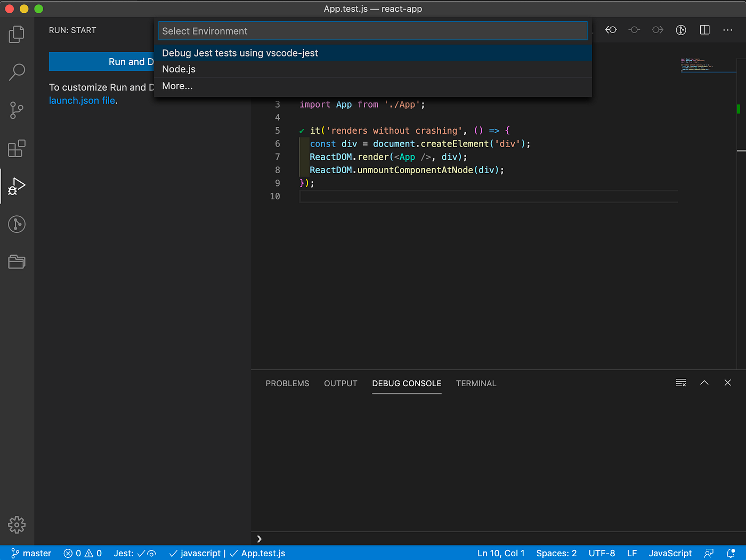This screenshot has height=560, width=746.
Task: Change end of line sequence LF
Action: click(x=632, y=553)
